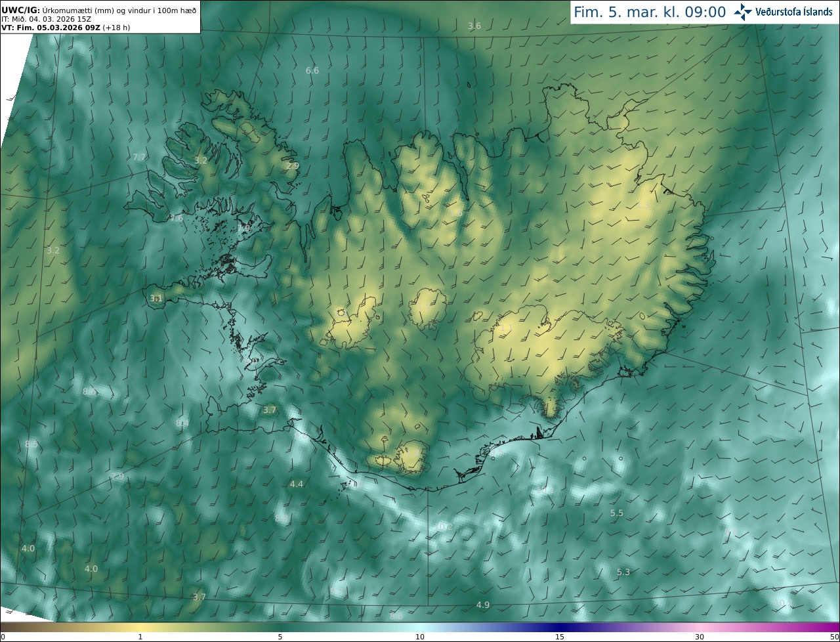Click the 3.1 value label on the map
This screenshot has height=642, width=840.
[156, 298]
